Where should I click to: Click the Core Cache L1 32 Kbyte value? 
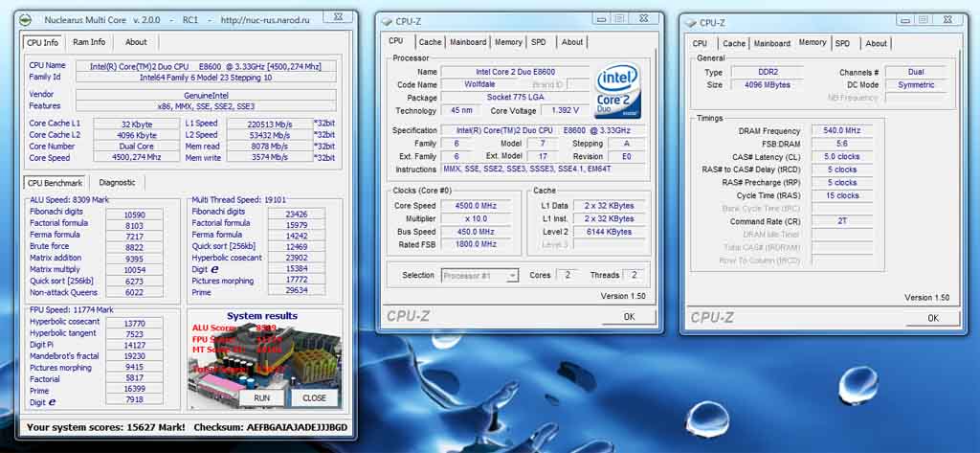point(136,124)
